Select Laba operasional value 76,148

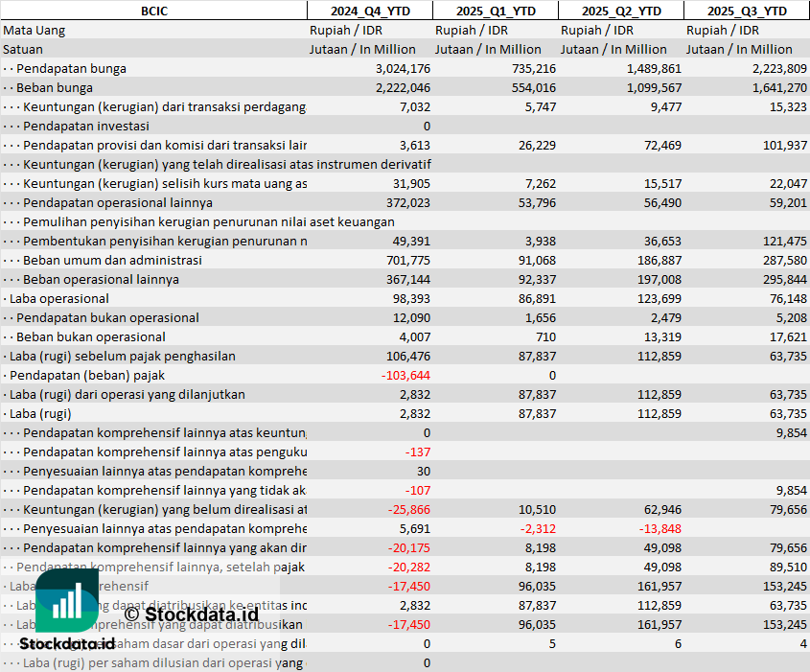(x=788, y=298)
